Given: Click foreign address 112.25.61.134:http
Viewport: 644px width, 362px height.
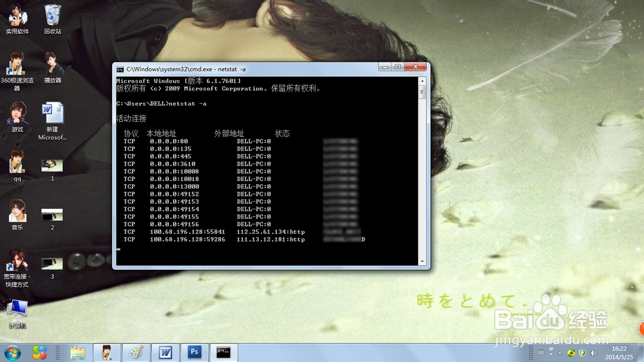Looking at the screenshot, I should pos(270,232).
